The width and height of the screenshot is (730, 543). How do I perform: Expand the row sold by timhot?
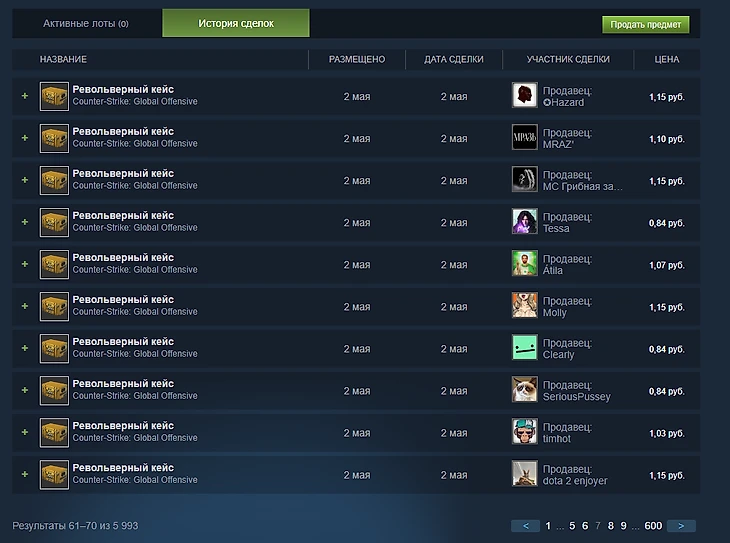pos(25,432)
